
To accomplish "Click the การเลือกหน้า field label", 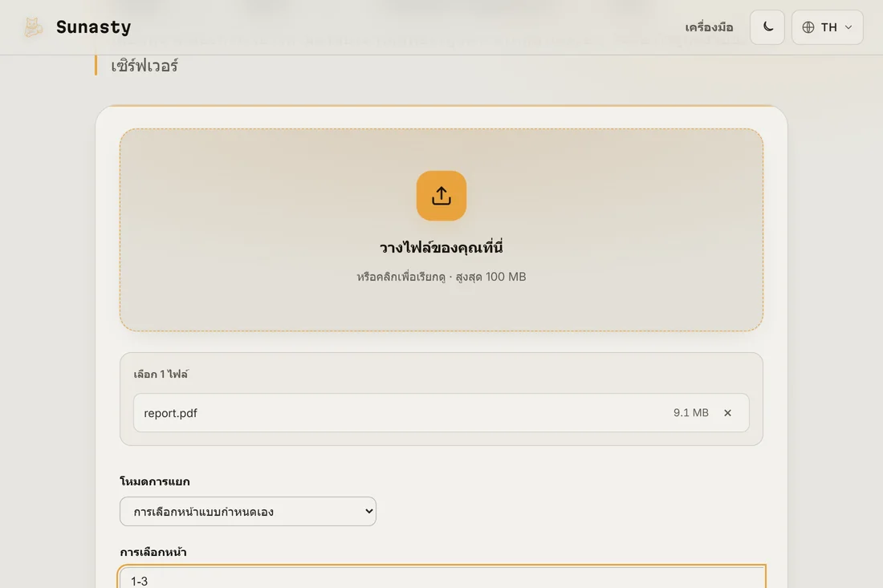I will (153, 552).
